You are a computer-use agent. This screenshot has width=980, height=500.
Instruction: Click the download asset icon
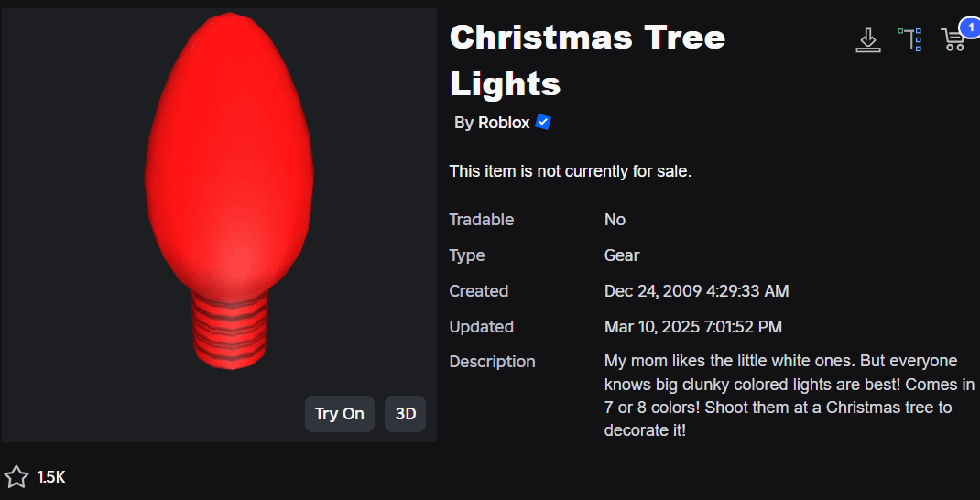click(867, 40)
